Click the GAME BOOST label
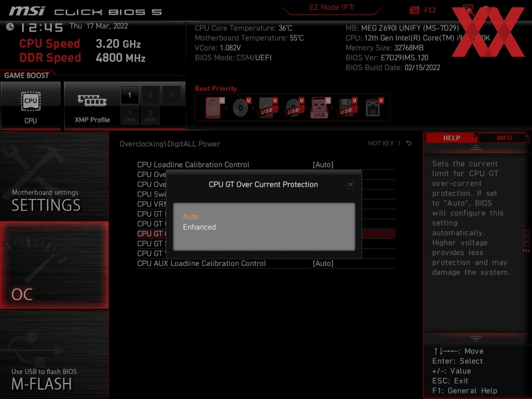 click(x=27, y=75)
